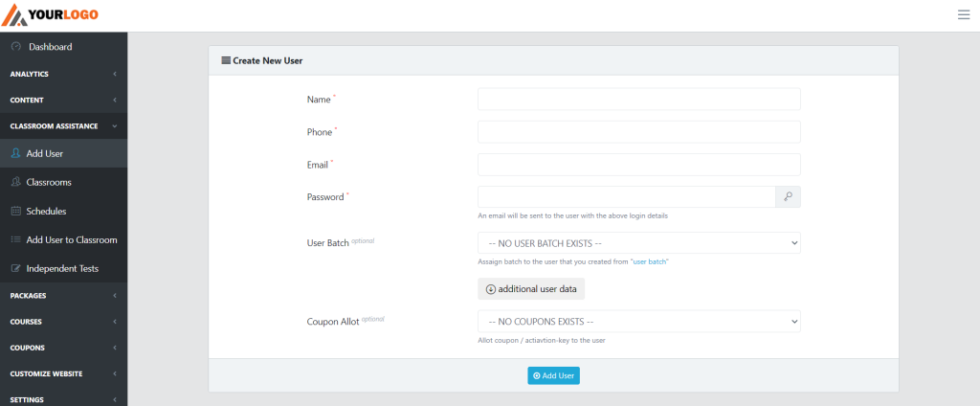Click the Coupon Allot label
The width and height of the screenshot is (980, 406).
tap(333, 322)
